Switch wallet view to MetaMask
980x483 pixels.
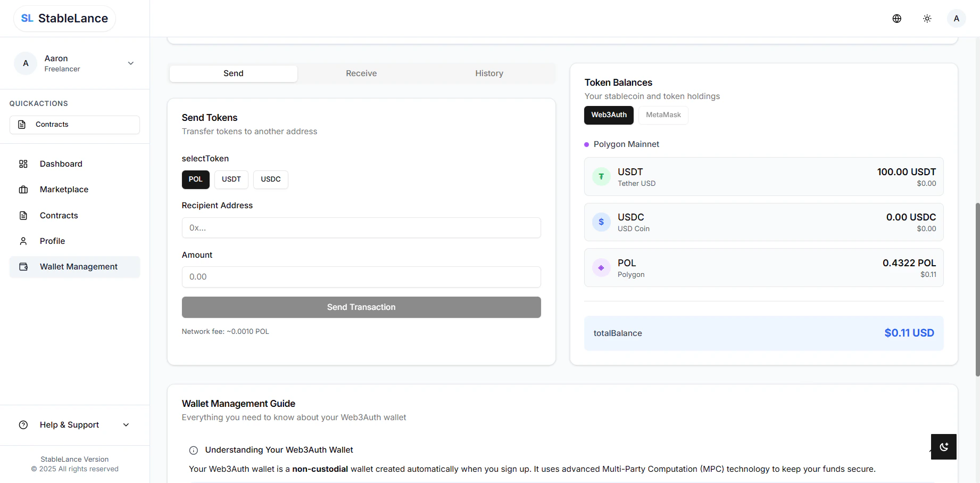(663, 115)
